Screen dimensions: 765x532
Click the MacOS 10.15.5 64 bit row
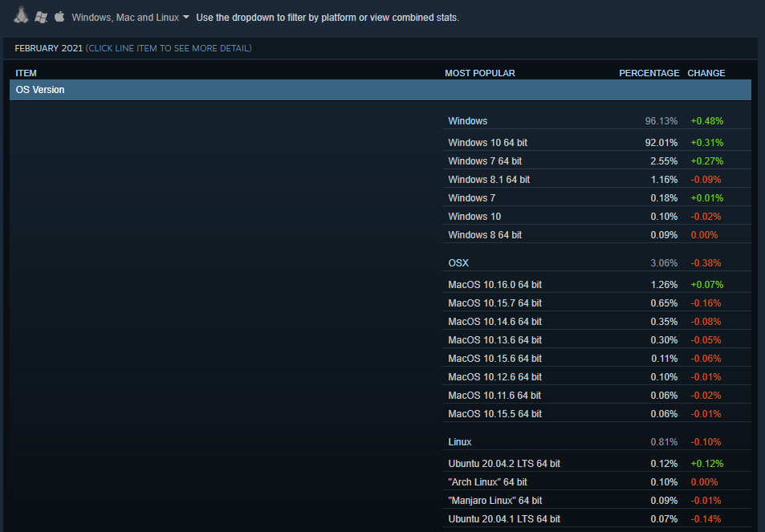coord(596,413)
